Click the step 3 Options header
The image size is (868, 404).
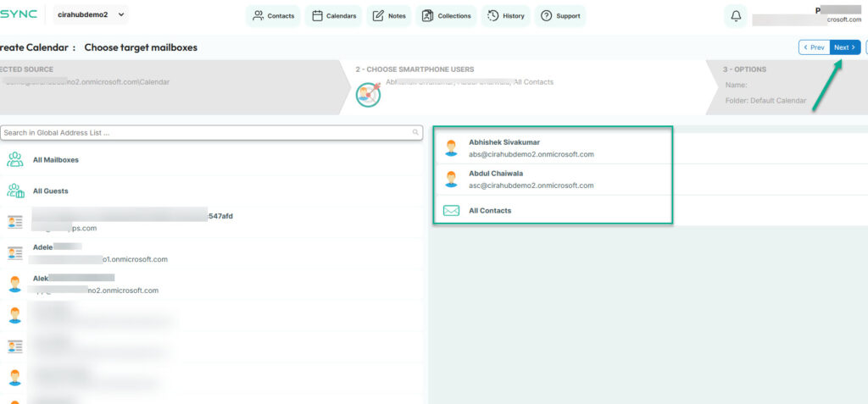tap(744, 69)
